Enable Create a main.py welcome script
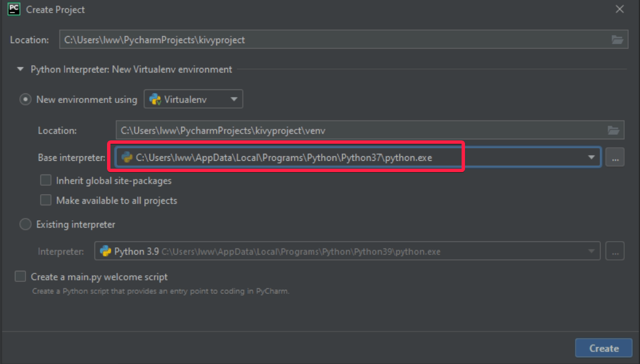640x364 pixels. pos(20,277)
